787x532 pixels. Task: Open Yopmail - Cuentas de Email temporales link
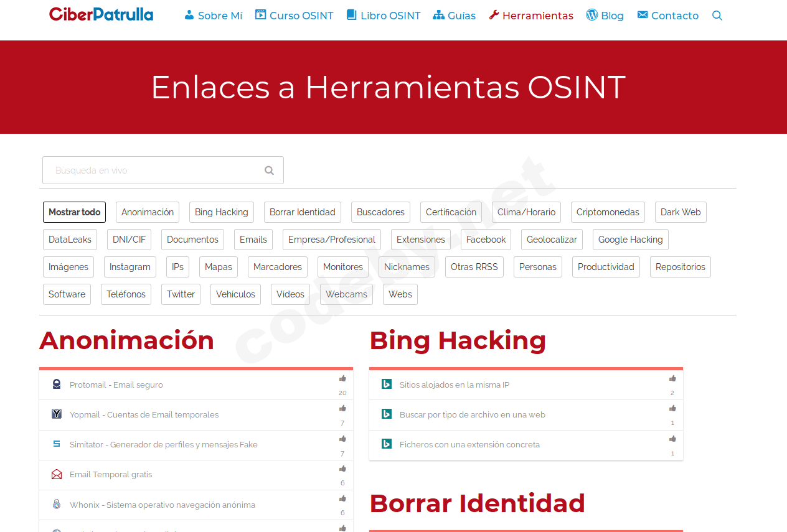pos(144,415)
